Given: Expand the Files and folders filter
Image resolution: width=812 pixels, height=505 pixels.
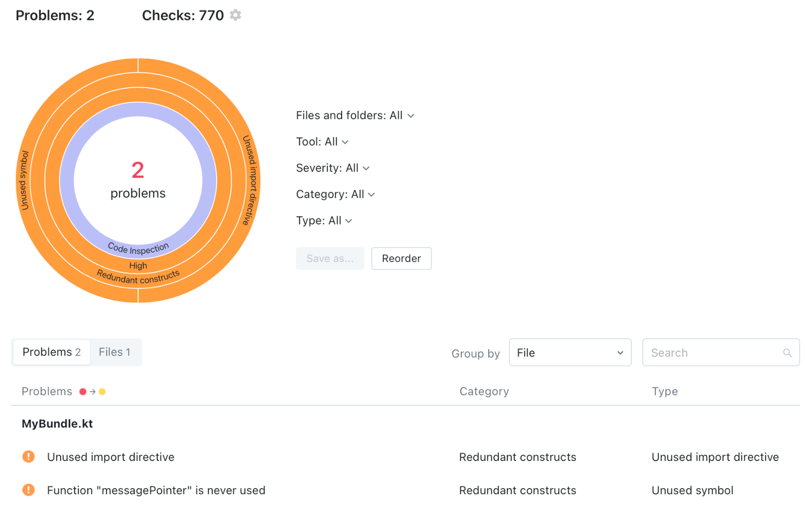Looking at the screenshot, I should coord(355,116).
